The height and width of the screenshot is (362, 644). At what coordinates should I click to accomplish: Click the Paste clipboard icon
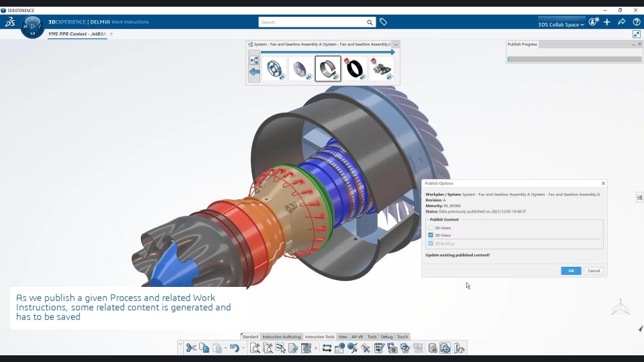(x=217, y=348)
